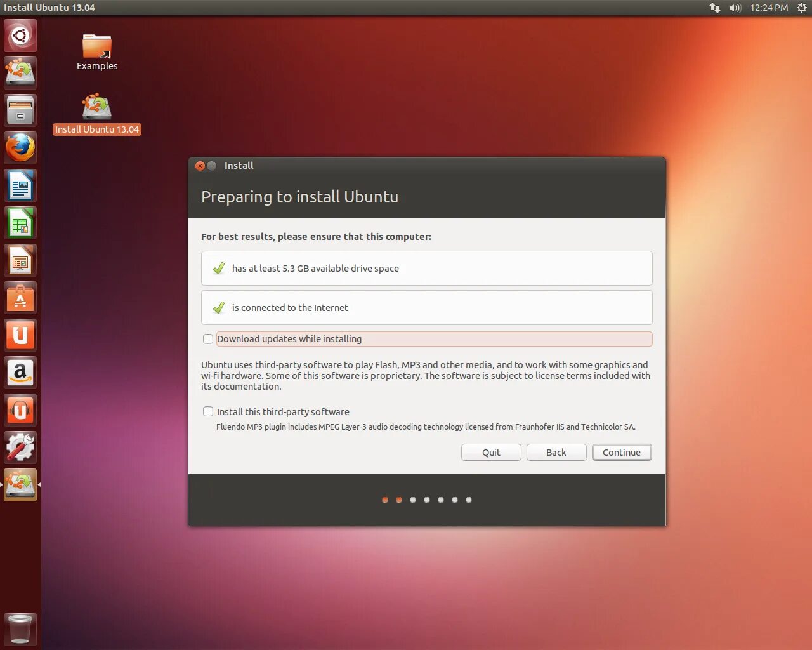Open the Install Ubuntu launcher near top of dock
The height and width of the screenshot is (650, 812).
pos(20,72)
